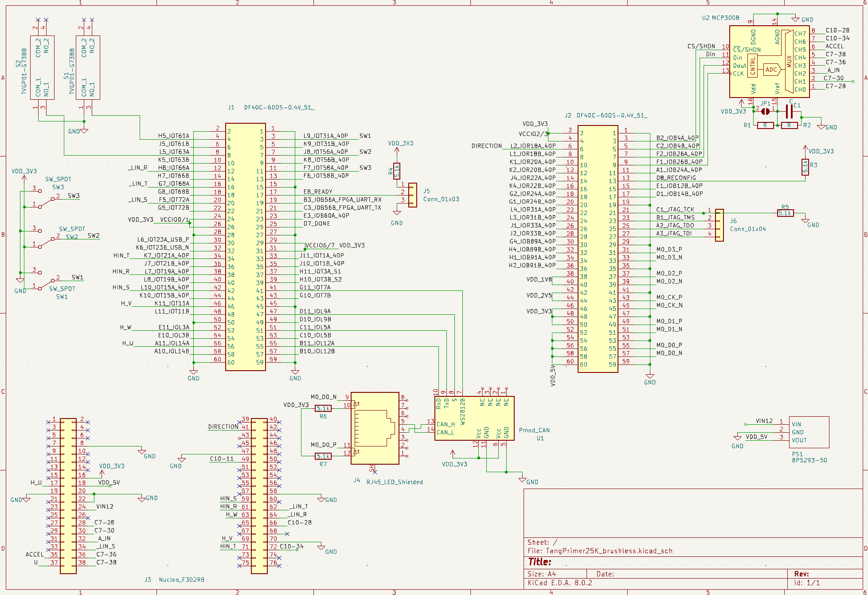Click the HIN_T label near K7_IOT21A_40P
Viewport: 868px width, 595px height.
coord(121,255)
